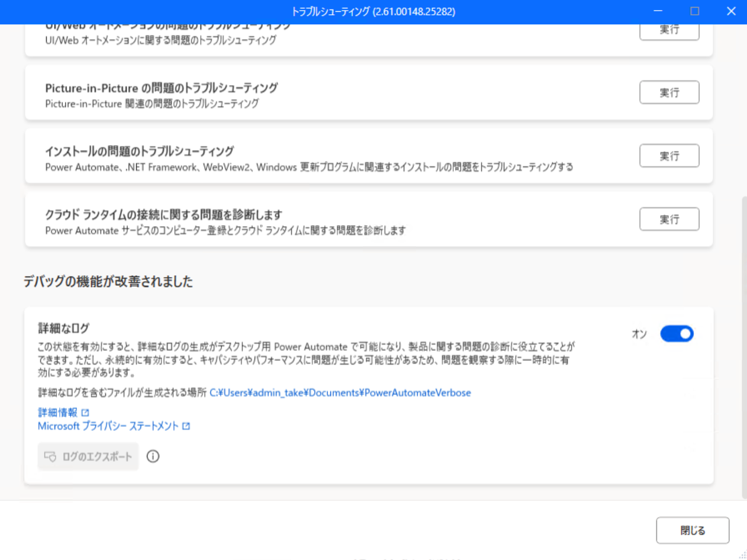This screenshot has height=560, width=747.
Task: Maximize the トラブルシューティング window
Action: (695, 11)
